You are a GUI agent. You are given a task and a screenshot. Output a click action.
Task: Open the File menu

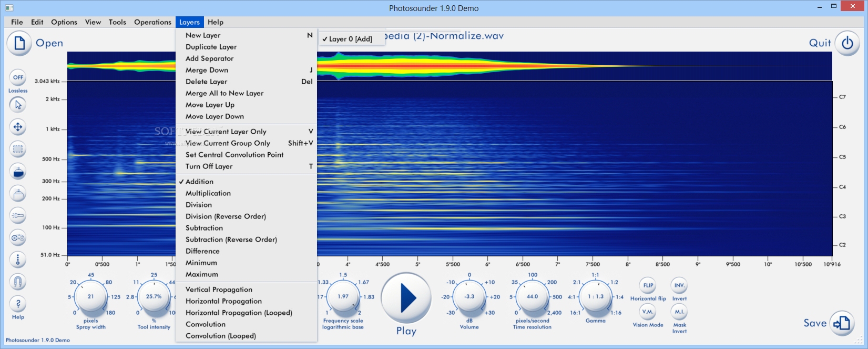click(x=17, y=22)
